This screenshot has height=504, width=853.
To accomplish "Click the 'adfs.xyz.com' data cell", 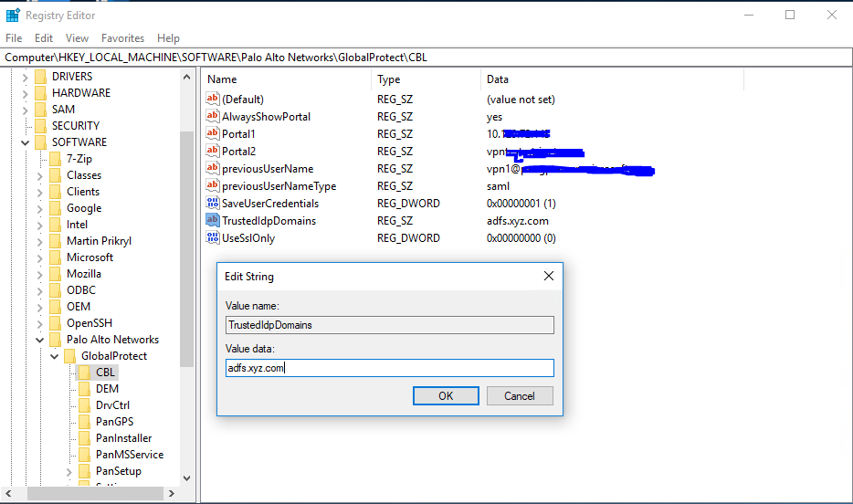I will tap(517, 221).
